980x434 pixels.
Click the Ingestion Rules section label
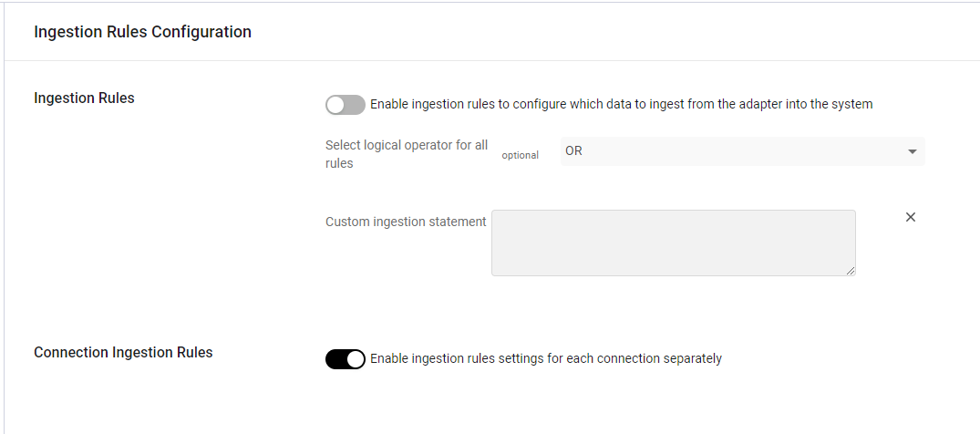(x=85, y=98)
